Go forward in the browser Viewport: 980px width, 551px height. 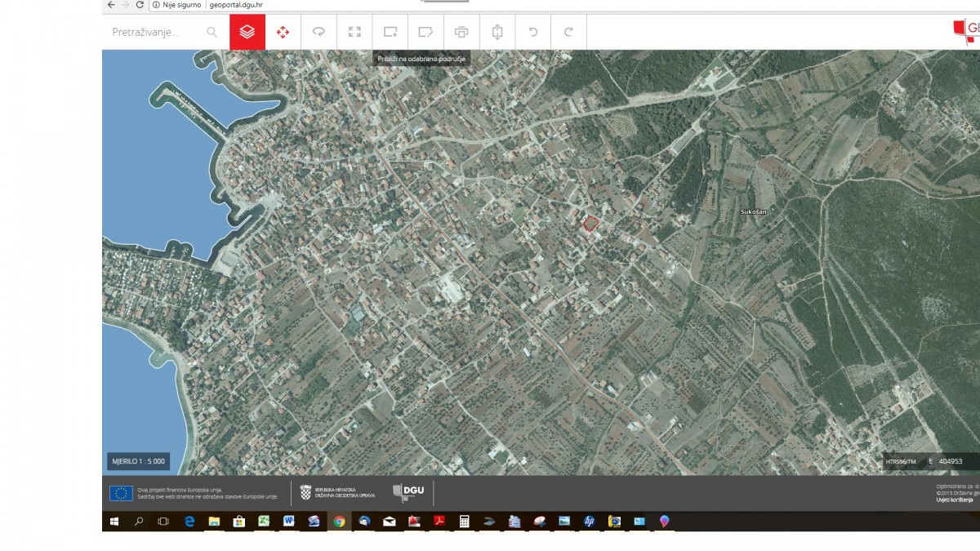[125, 4]
